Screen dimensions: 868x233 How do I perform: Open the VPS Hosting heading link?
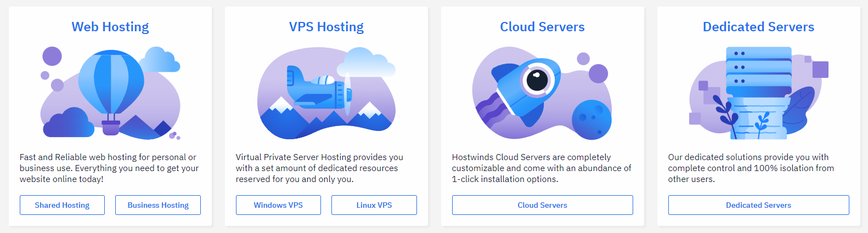click(326, 27)
